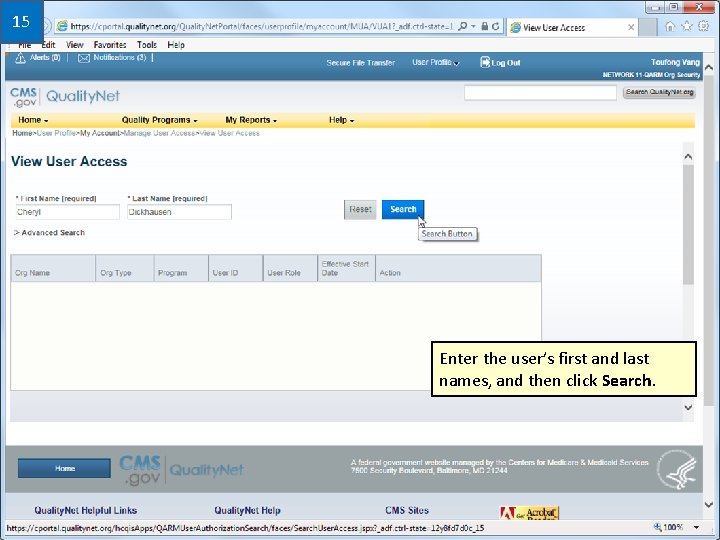
Task: Click the address bar refresh icon
Action: coord(495,27)
